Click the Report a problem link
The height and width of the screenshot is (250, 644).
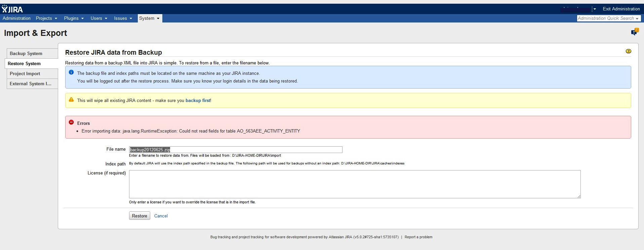(x=418, y=237)
